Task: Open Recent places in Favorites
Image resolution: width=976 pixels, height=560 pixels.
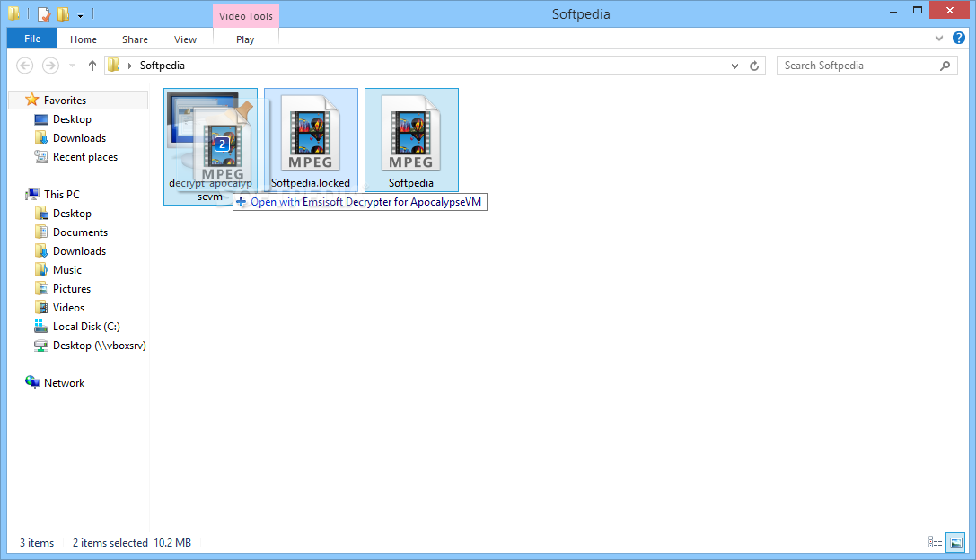Action: tap(84, 157)
